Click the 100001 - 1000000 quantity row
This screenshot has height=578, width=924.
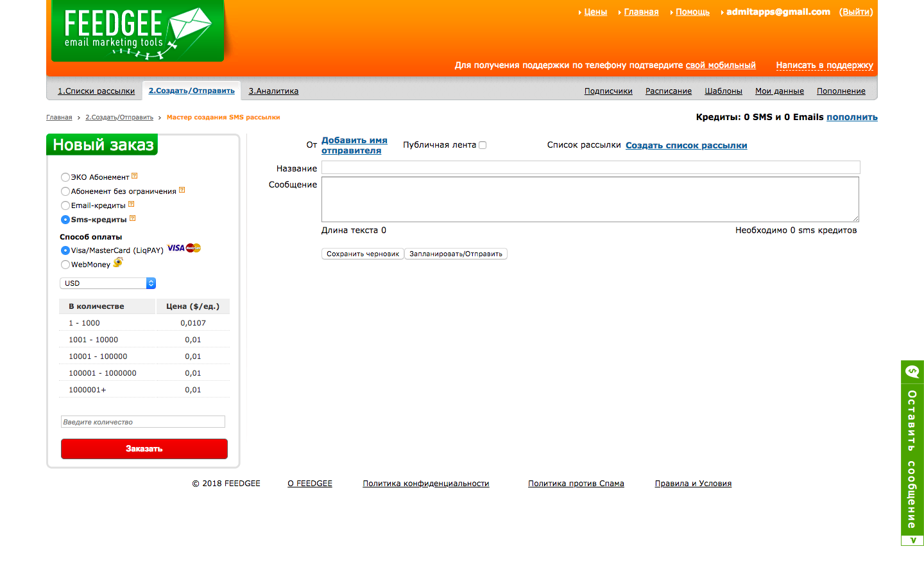coord(144,373)
